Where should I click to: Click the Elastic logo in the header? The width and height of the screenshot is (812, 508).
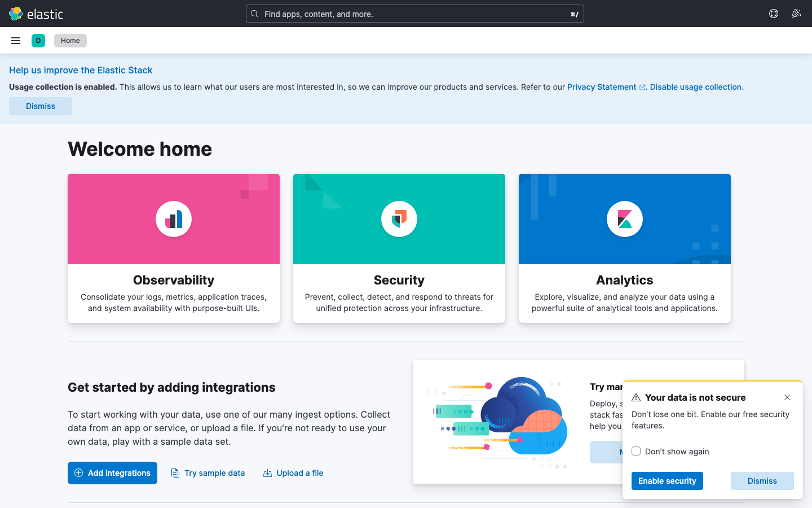[36, 14]
